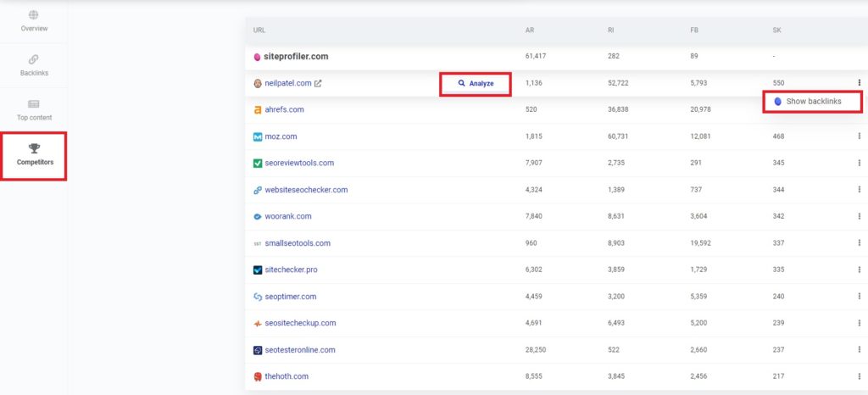Viewport: 868px width, 395px height.
Task: Open the kebab menu for websiteseochecker.com row
Action: (x=860, y=189)
